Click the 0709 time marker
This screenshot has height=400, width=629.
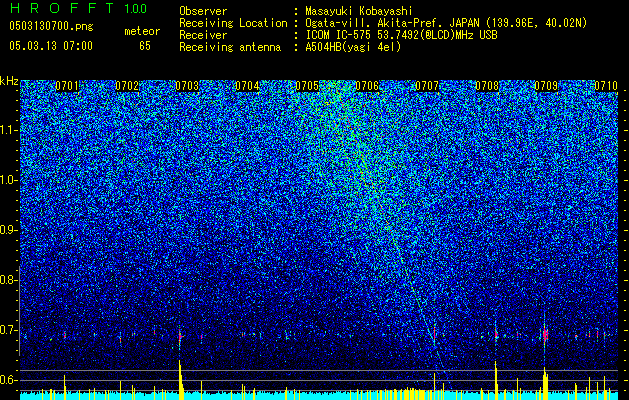(546, 86)
